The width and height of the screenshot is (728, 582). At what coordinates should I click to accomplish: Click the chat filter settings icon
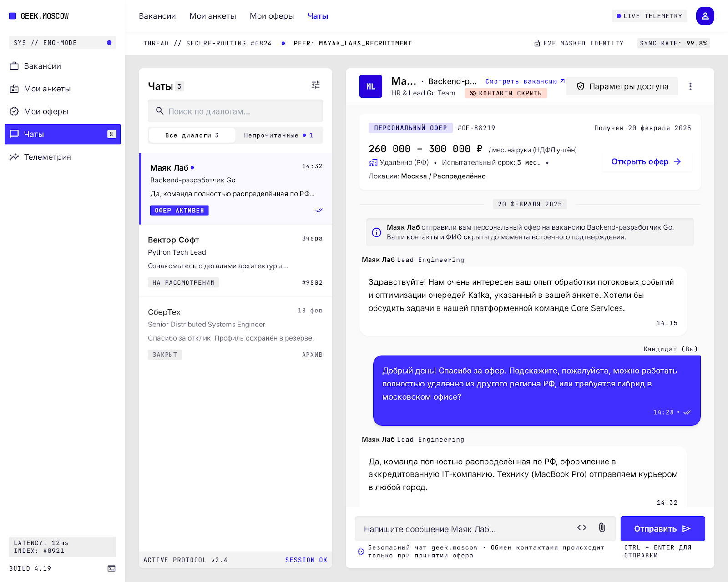(315, 85)
